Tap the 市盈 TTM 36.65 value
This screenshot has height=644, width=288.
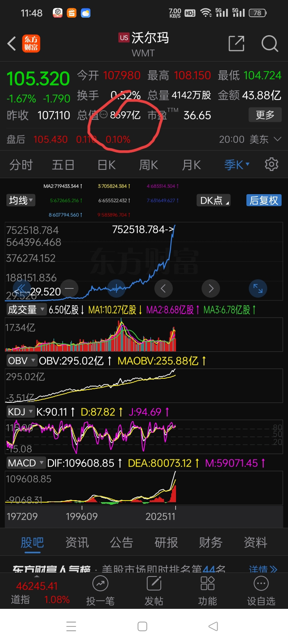[x=179, y=115]
